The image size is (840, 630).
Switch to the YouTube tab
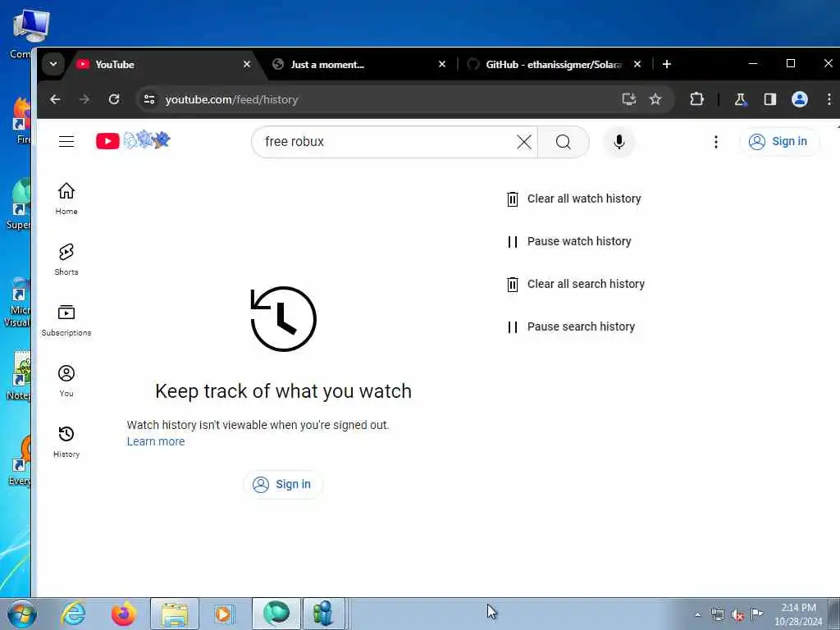[163, 64]
